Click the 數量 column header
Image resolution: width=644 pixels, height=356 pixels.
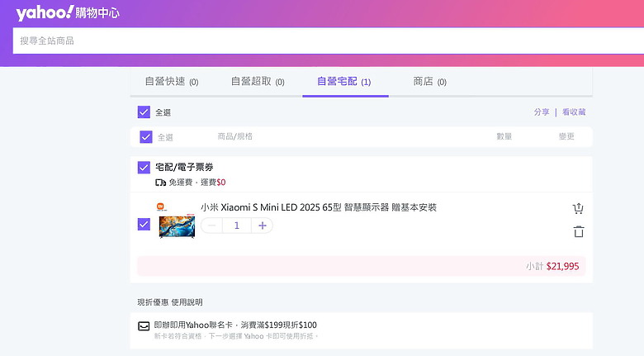[504, 136]
